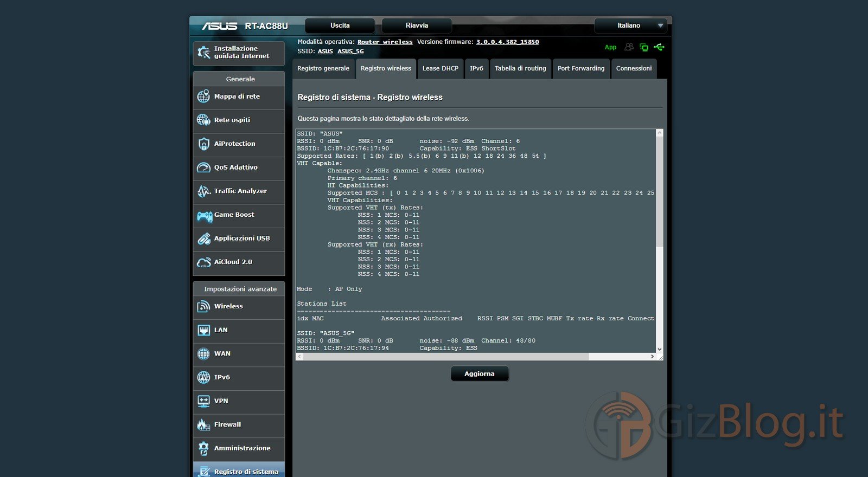Click the Mappa di rete globe icon
The width and height of the screenshot is (868, 477).
203,96
